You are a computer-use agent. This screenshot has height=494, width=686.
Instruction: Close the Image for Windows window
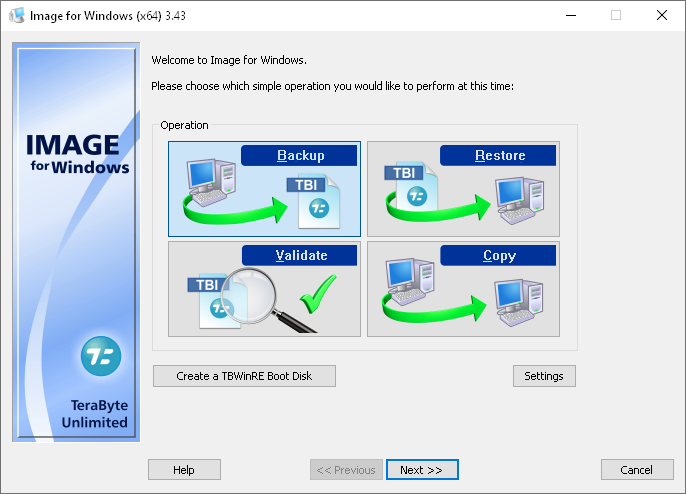pos(662,15)
